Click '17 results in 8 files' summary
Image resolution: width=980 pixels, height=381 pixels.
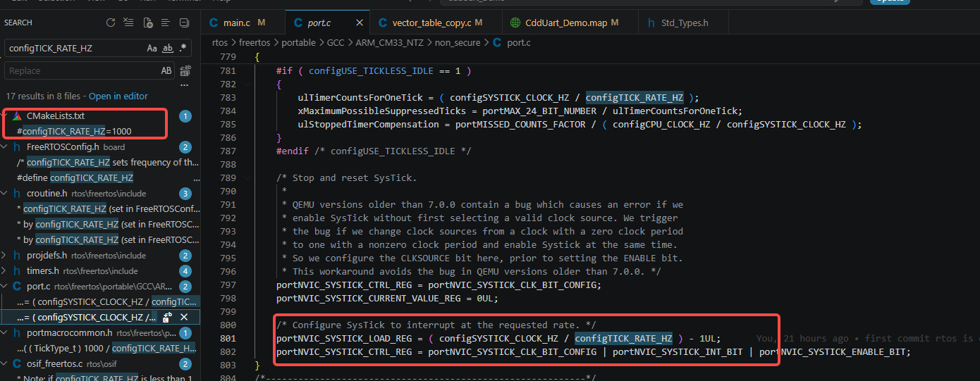point(44,96)
